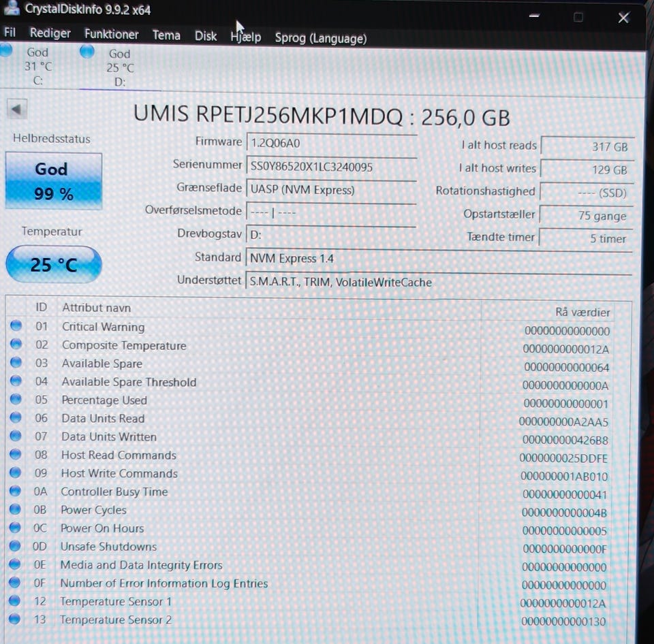Click raw value 0000000000004B

pyautogui.click(x=564, y=513)
